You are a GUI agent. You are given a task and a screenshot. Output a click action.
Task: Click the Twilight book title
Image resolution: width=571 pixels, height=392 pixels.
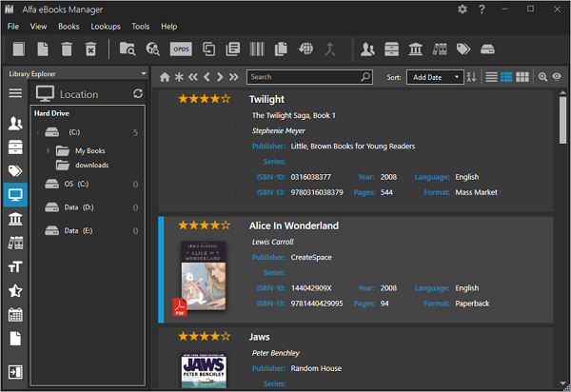tap(266, 99)
